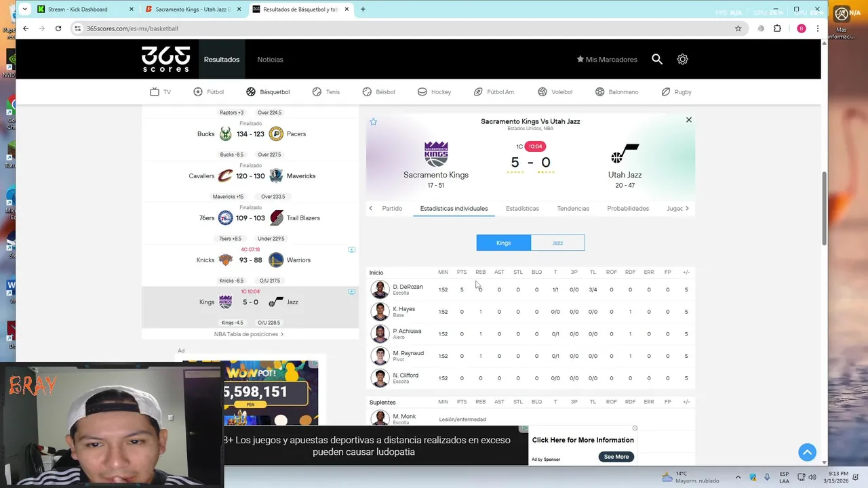The width and height of the screenshot is (868, 488).
Task: Open a new browser tab
Action: click(x=363, y=9)
